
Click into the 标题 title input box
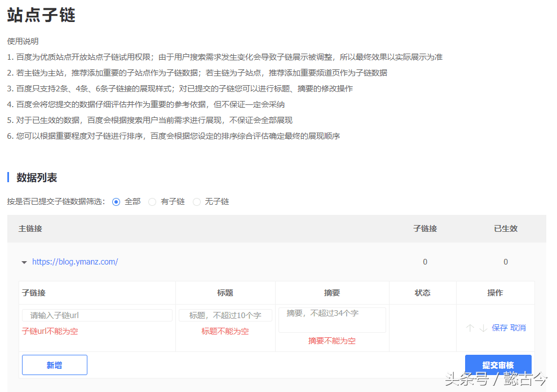[x=226, y=315]
